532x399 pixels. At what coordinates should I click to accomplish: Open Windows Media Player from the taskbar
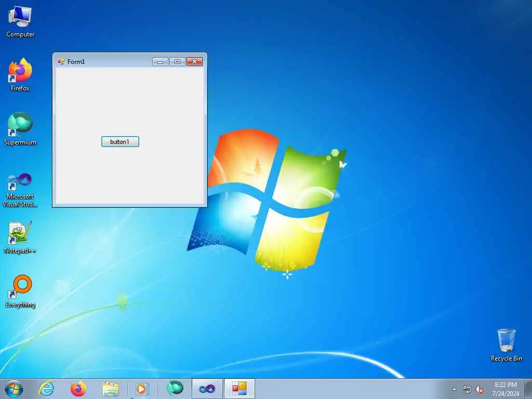coord(141,389)
